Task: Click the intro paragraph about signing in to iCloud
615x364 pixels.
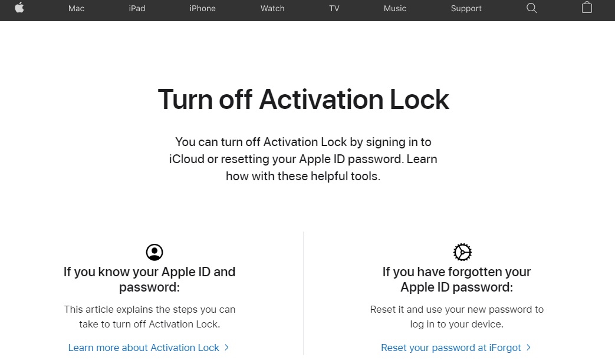Action: (x=303, y=159)
